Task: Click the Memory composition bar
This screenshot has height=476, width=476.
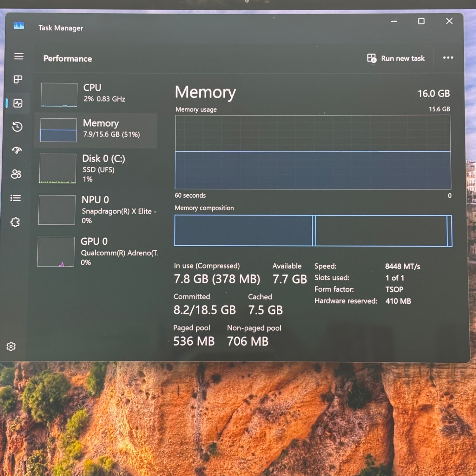Action: (x=313, y=231)
